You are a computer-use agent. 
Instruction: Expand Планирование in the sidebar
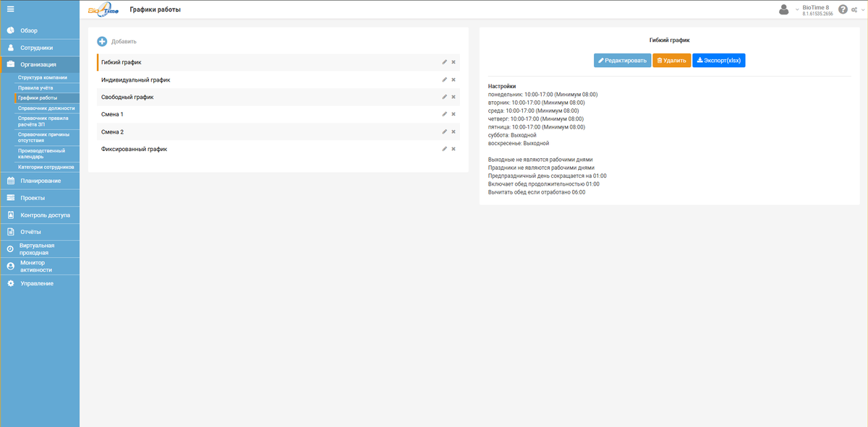click(40, 181)
